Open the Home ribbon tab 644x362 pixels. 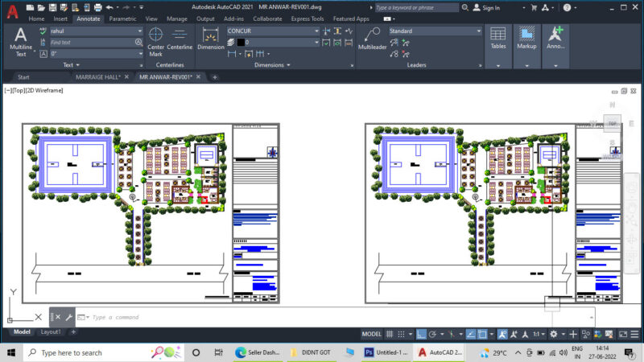click(36, 19)
